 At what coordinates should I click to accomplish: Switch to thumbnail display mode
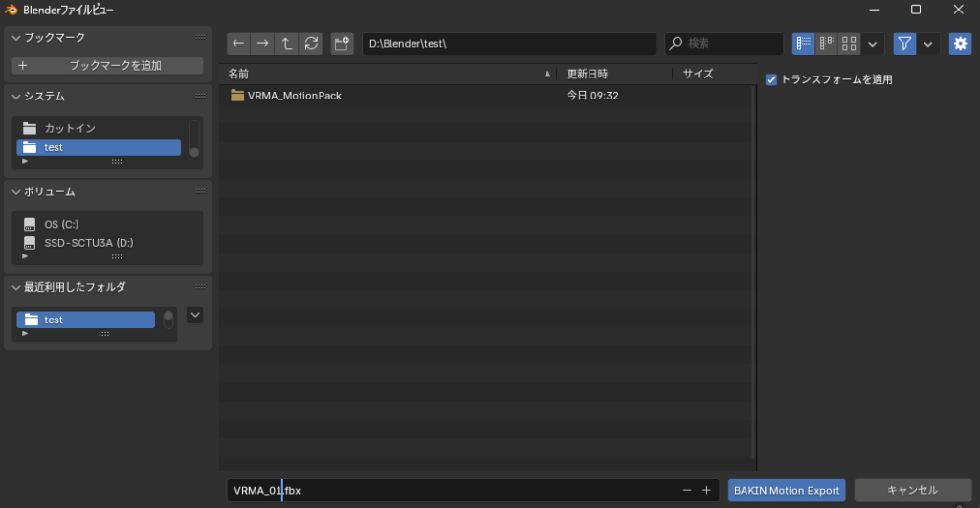click(849, 44)
